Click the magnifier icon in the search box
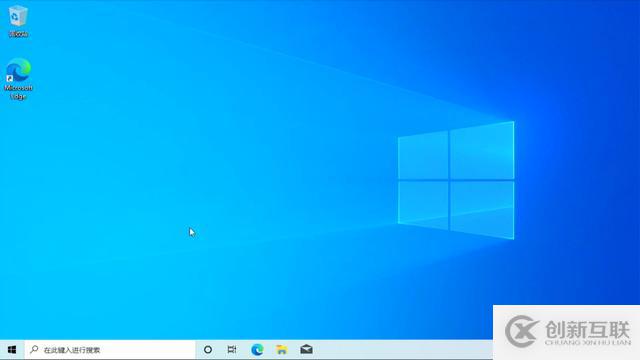Viewport: 640px width, 360px height. [34, 349]
